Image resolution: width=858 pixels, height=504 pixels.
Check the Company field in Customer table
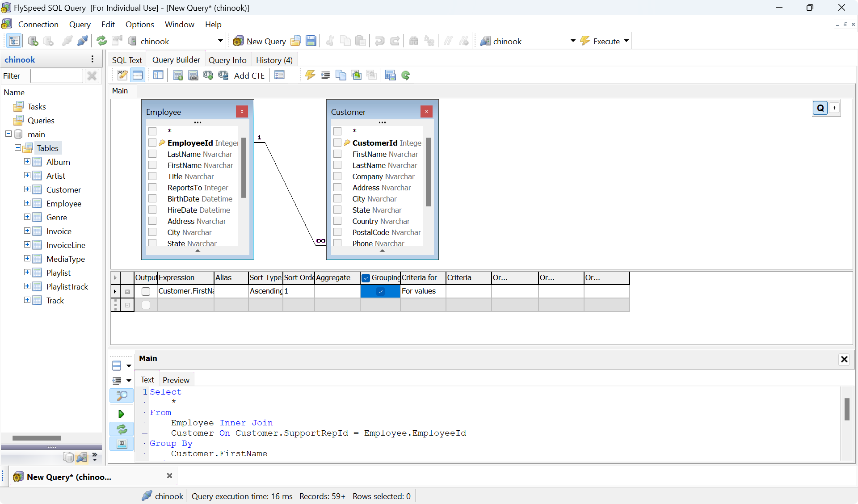pyautogui.click(x=337, y=176)
